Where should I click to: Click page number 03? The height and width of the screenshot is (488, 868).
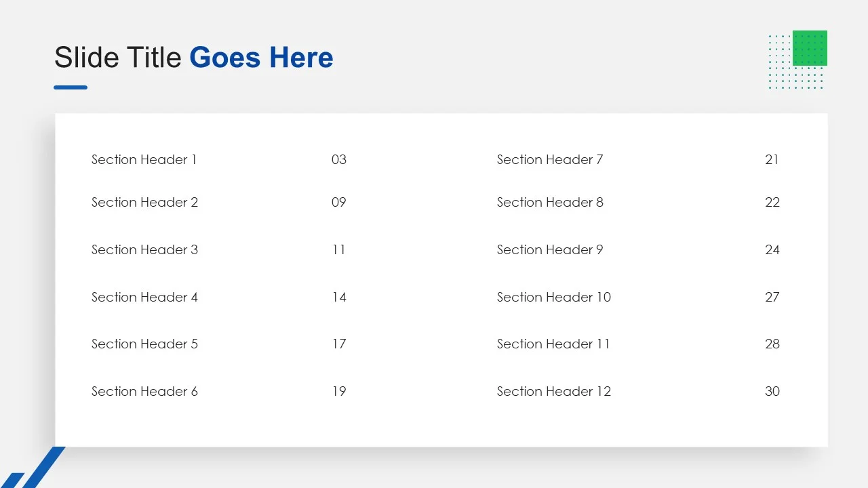tap(339, 160)
